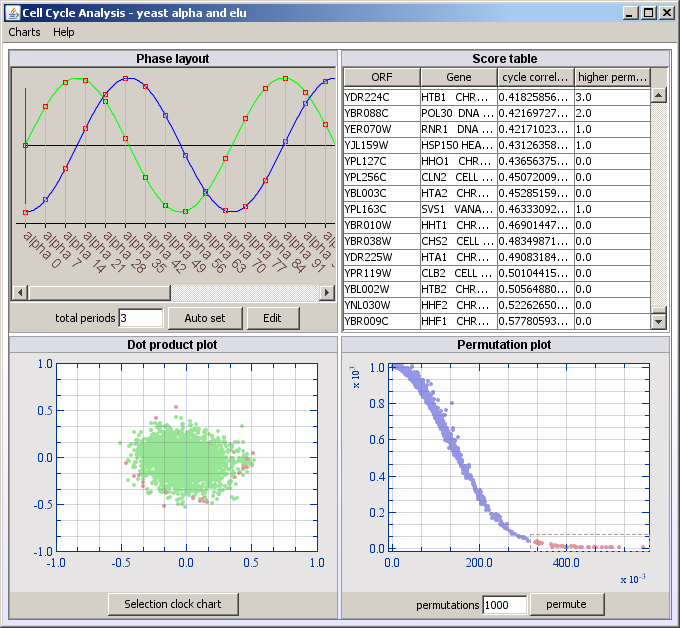Click the alpha 0 axis label
680x628 pixels.
[x=41, y=250]
